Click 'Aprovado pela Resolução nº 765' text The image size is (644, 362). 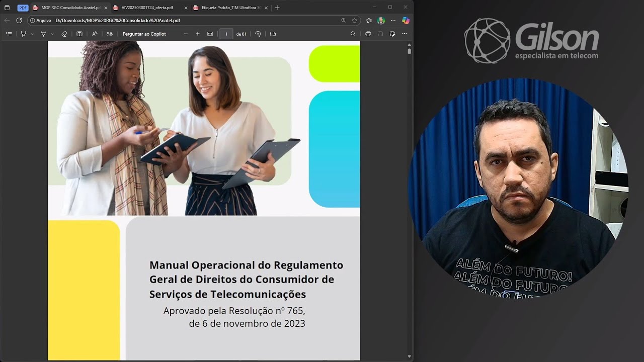pos(234,311)
